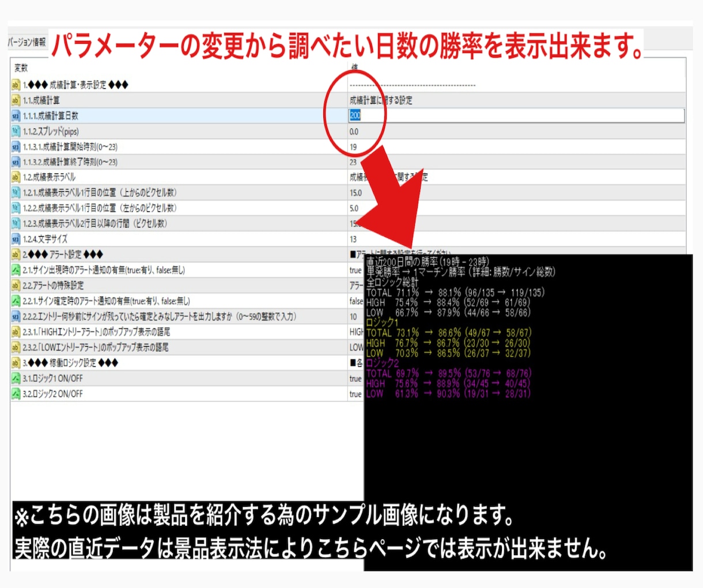Viewport: 703px width, 588px height.
Task: Select the row label 1.1.3.1.成績計算開始時刻(0~23)
Action: pyautogui.click(x=70, y=147)
